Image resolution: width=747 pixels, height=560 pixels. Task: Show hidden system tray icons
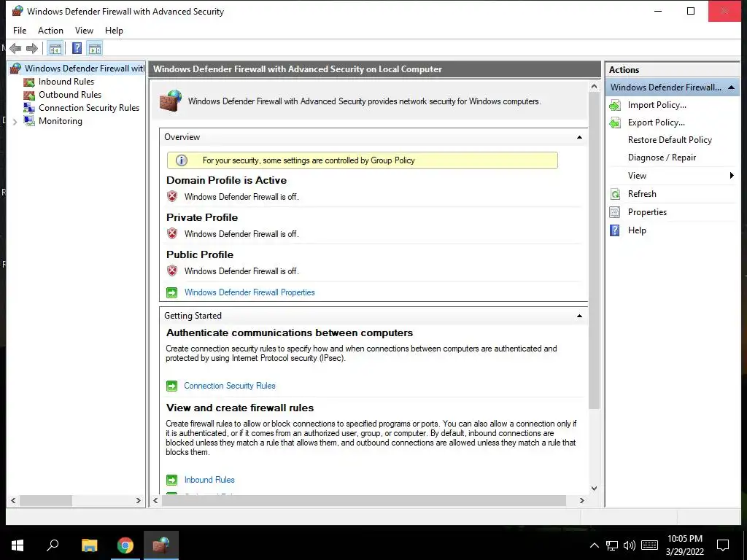point(594,545)
